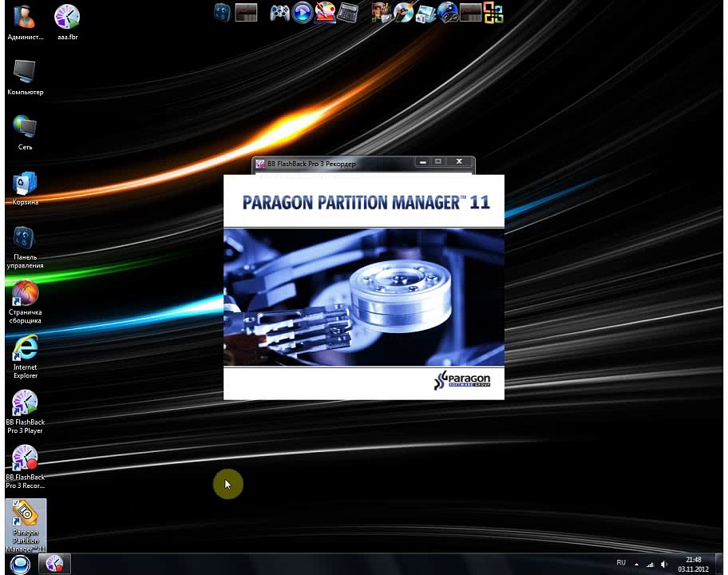Click the PARAGON PARTITION MANAGER 11 title text
The width and height of the screenshot is (728, 575).
(x=366, y=203)
